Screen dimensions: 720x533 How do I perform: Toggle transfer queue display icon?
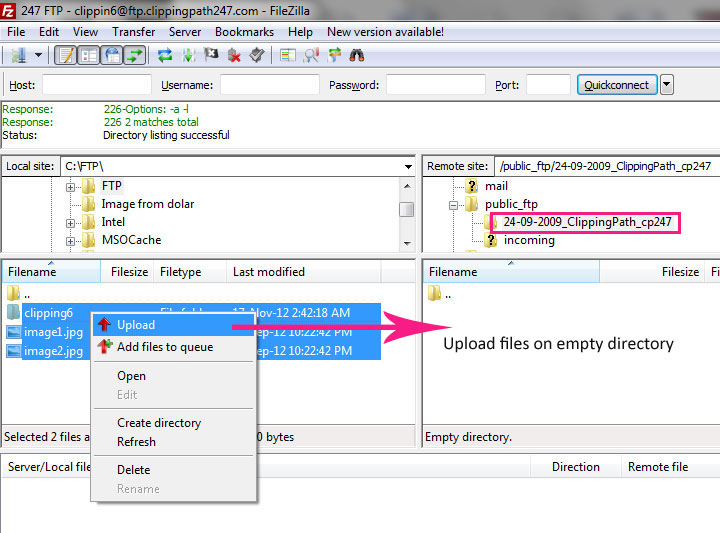[135, 56]
